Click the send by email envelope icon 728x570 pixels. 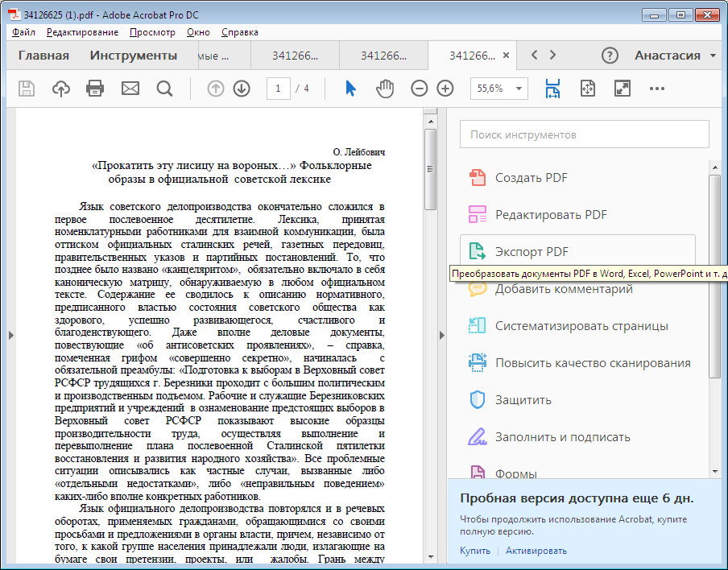pos(130,89)
